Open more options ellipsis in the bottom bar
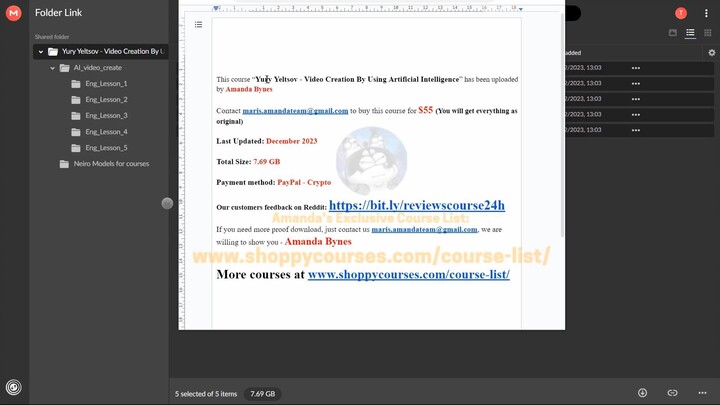The image size is (720, 405). click(x=703, y=393)
